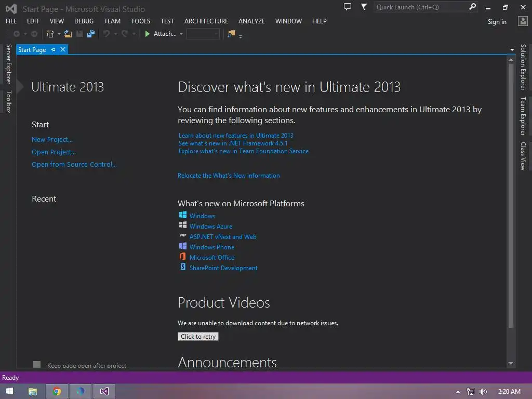532x399 pixels.
Task: Toggle the pin icon on Start Page tab
Action: click(54, 50)
